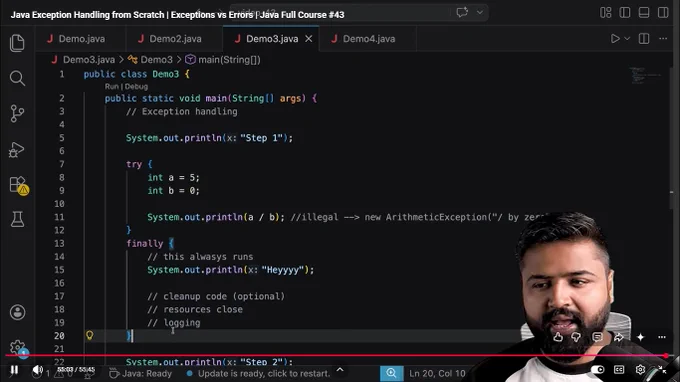Click the lightbulb quick fix on line 20

coord(89,335)
